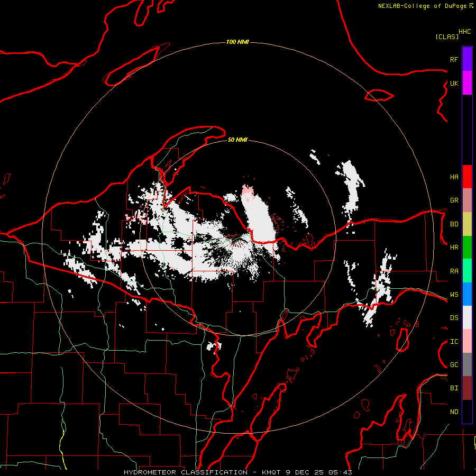
Task: Click the HR legend label
Action: (454, 248)
